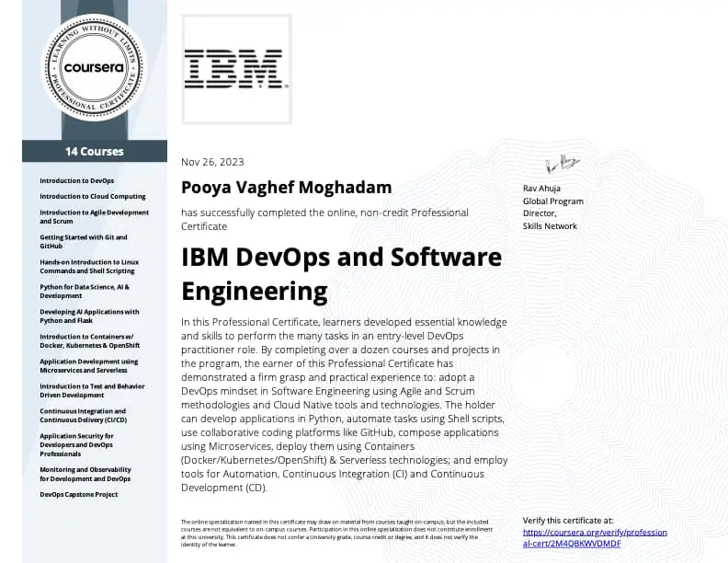Select 'Python for Data Science, AI & Development'

point(85,292)
